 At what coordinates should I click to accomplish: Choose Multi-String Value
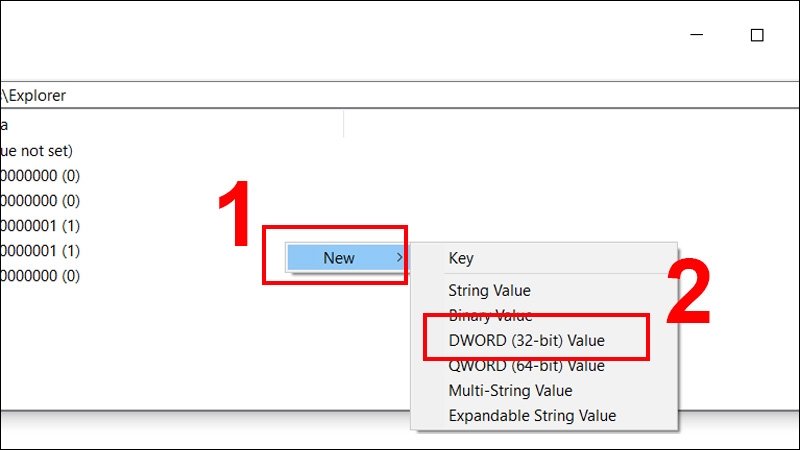click(510, 391)
